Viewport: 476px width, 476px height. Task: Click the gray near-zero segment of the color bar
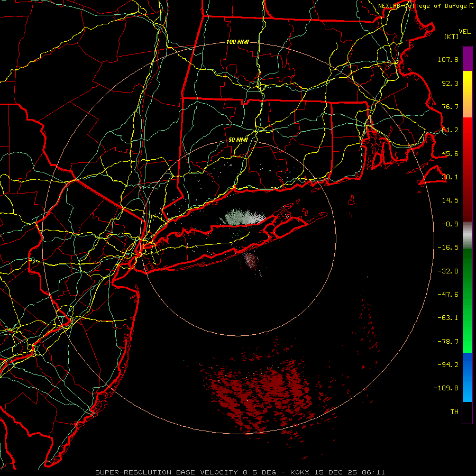[x=467, y=235]
